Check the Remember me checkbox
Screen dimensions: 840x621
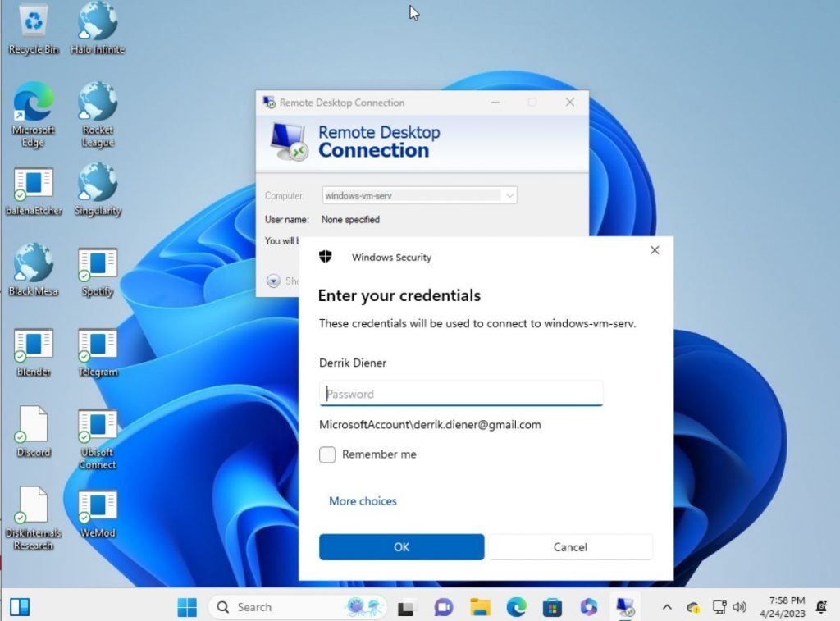pyautogui.click(x=327, y=454)
